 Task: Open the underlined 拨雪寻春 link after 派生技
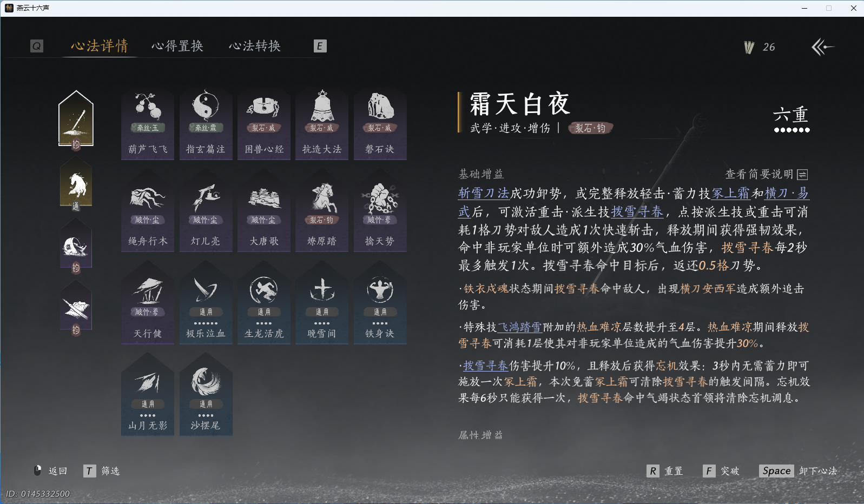coord(637,211)
